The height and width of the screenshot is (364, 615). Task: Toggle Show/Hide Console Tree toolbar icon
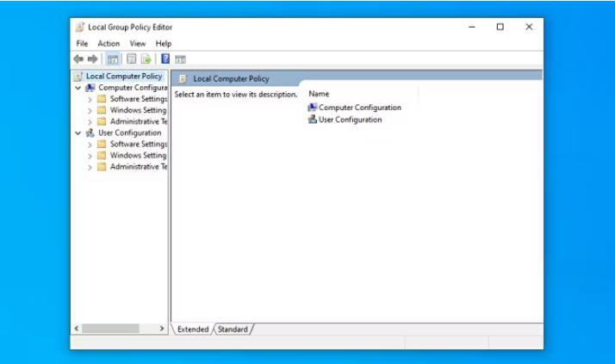[x=113, y=59]
